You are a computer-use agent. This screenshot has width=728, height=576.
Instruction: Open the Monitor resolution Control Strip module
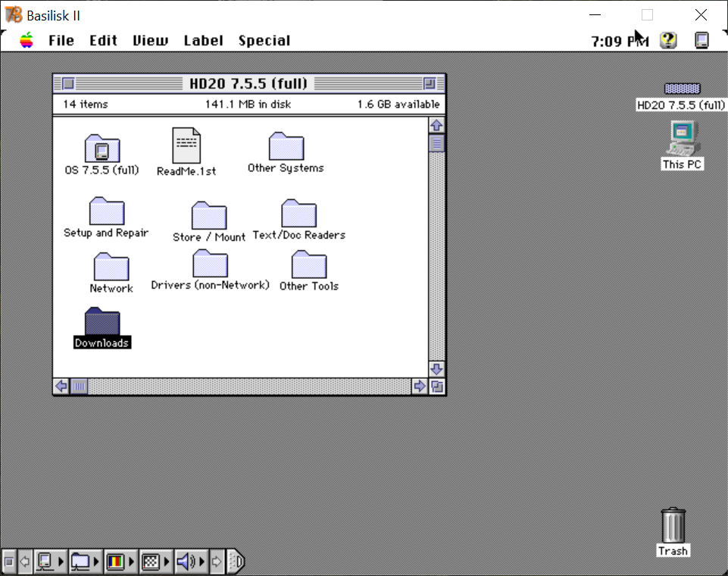(155, 562)
